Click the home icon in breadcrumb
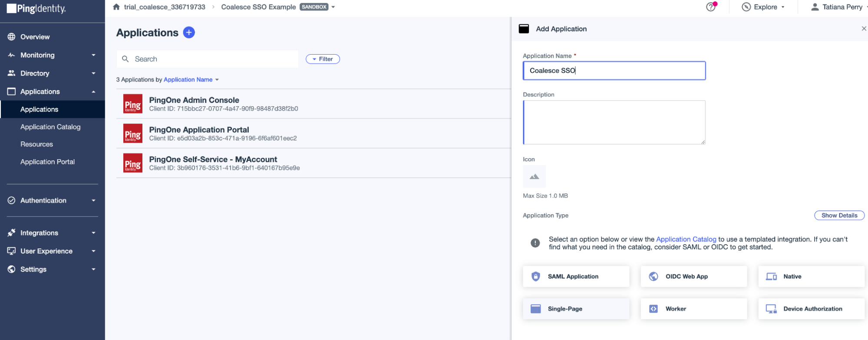 [116, 7]
